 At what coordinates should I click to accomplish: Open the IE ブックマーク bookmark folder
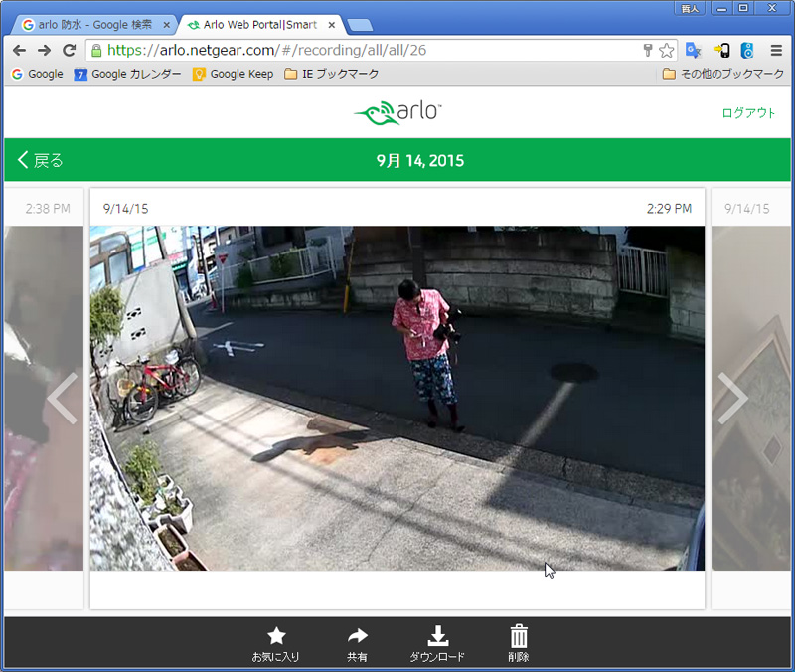[332, 74]
